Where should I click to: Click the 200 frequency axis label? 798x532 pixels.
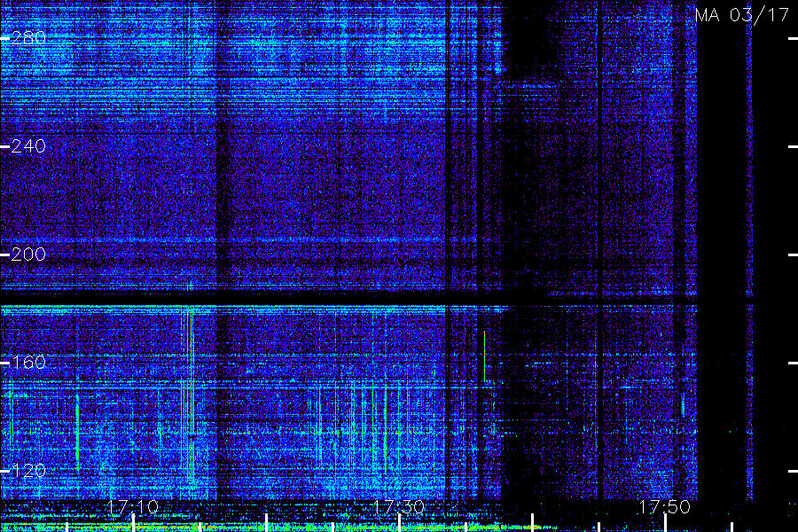pos(28,254)
